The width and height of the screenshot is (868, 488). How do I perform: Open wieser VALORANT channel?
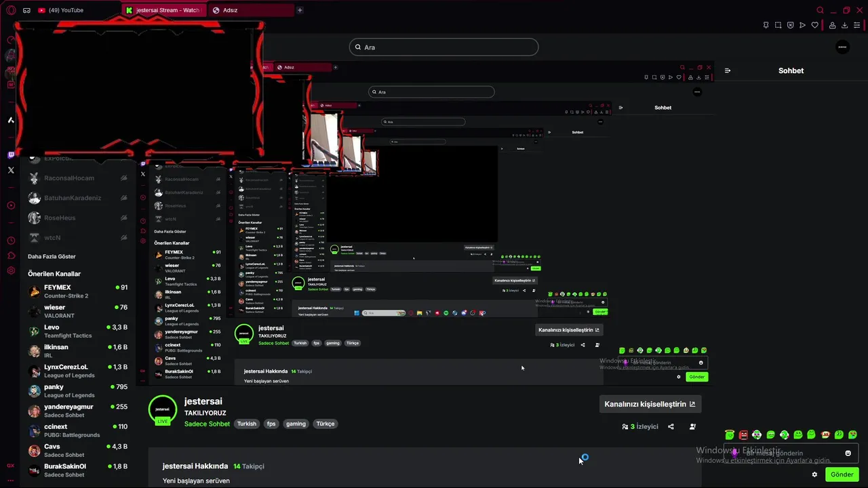77,311
